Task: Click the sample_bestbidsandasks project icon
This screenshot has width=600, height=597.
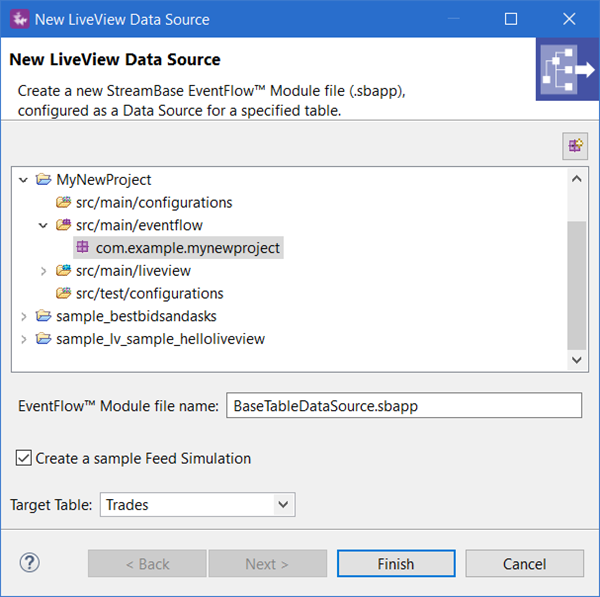Action: click(x=44, y=316)
